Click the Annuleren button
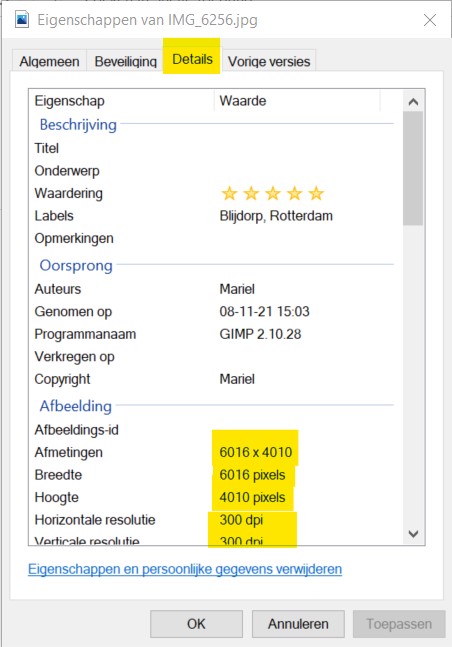 298,624
